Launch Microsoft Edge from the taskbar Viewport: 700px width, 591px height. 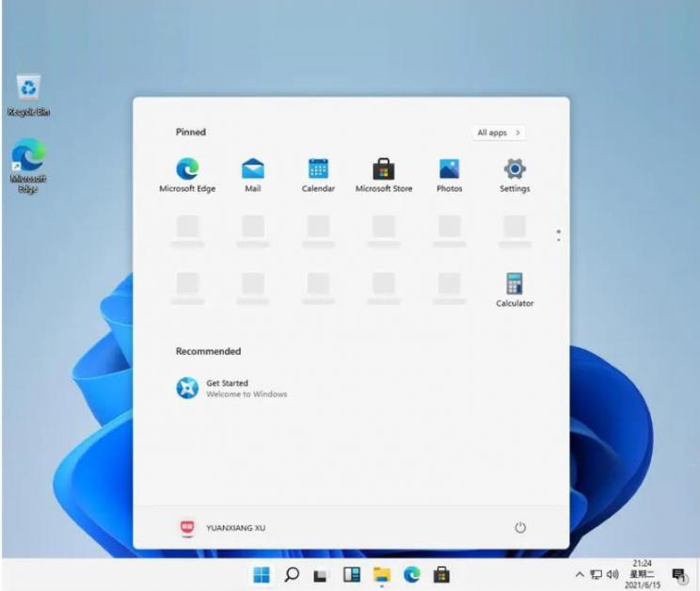411,574
